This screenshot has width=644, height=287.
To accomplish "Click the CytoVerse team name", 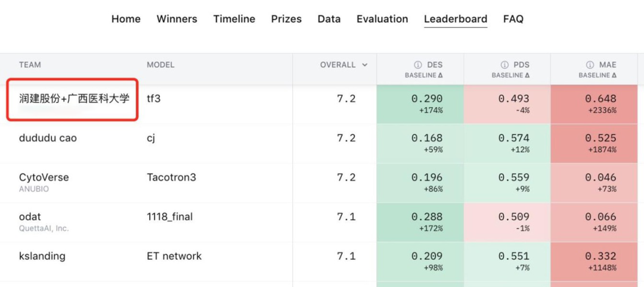I will click(x=44, y=177).
